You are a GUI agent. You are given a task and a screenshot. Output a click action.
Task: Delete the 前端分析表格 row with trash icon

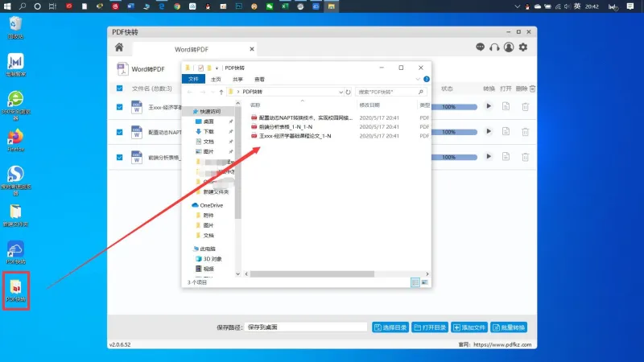(x=526, y=157)
